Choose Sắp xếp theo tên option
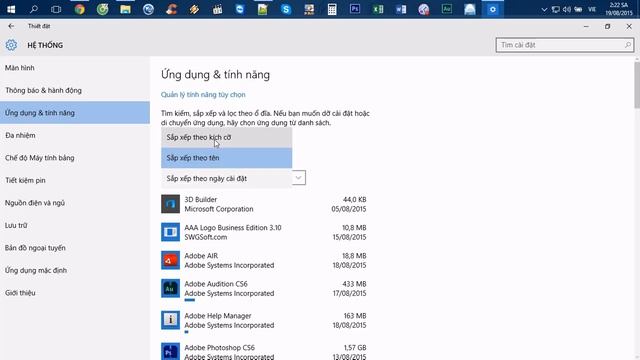The width and height of the screenshot is (640, 360). (x=227, y=158)
